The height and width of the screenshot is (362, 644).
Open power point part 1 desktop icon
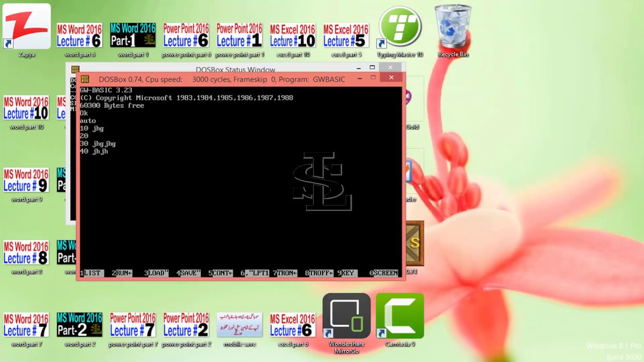coord(239,39)
